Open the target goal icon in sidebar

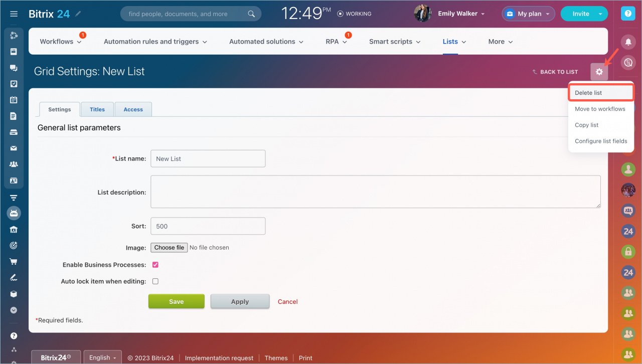tap(14, 246)
